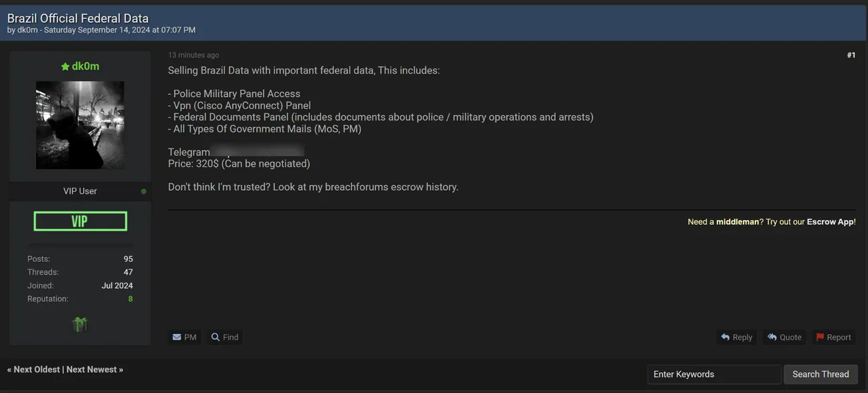
Task: Open the dk0m user avatar image
Action: [80, 125]
